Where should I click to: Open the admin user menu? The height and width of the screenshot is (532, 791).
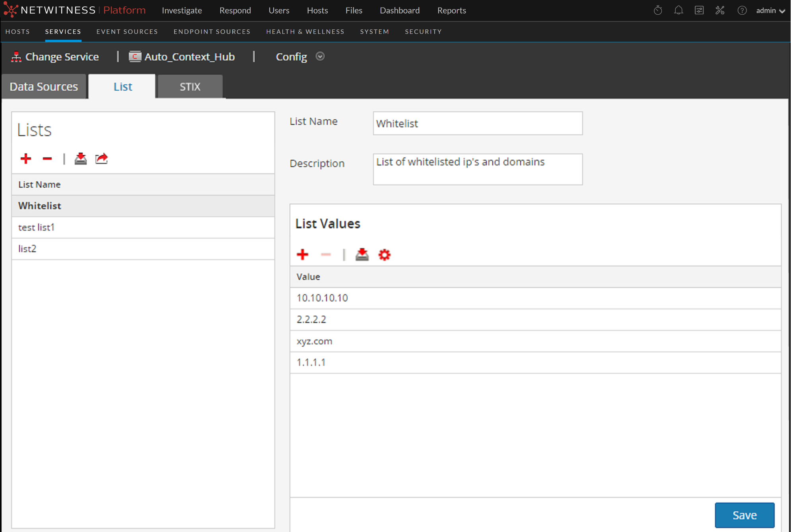pos(770,11)
